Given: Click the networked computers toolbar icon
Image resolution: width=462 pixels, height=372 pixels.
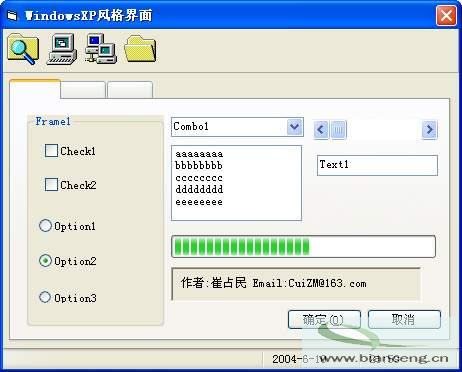Looking at the screenshot, I should pyautogui.click(x=100, y=49).
